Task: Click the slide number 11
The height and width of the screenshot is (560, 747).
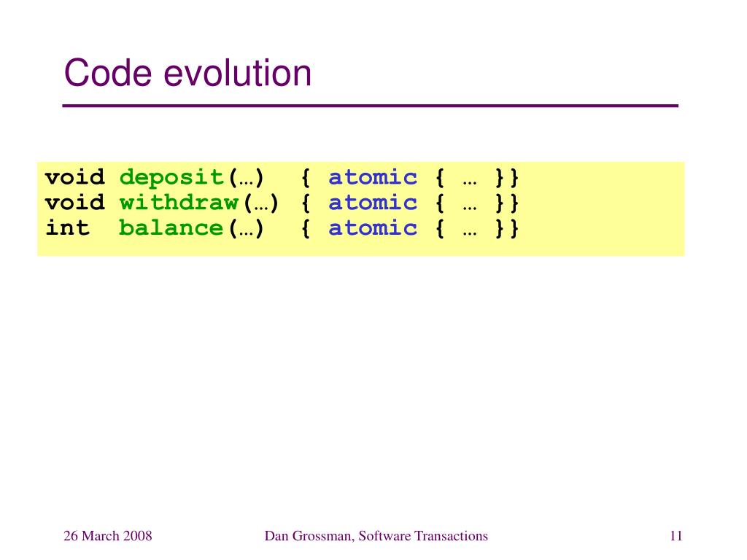Action: [x=676, y=536]
